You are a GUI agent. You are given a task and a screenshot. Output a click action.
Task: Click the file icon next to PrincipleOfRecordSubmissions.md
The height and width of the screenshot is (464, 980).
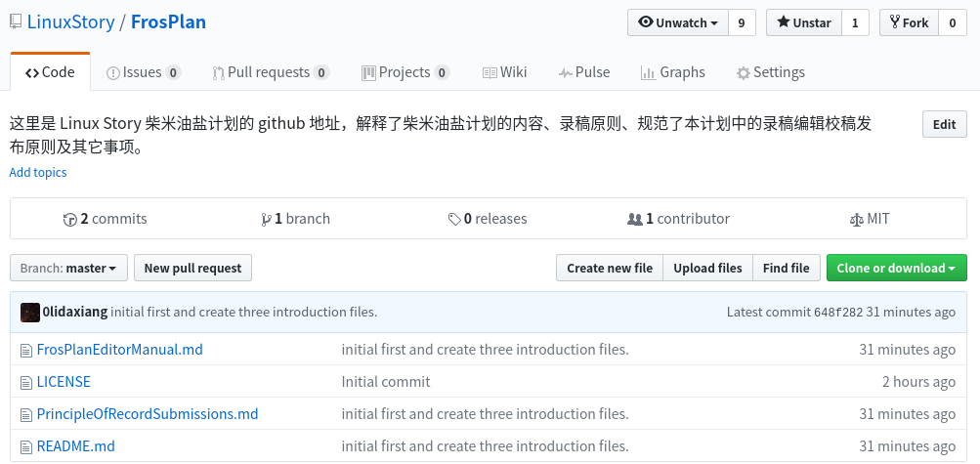[x=25, y=414]
